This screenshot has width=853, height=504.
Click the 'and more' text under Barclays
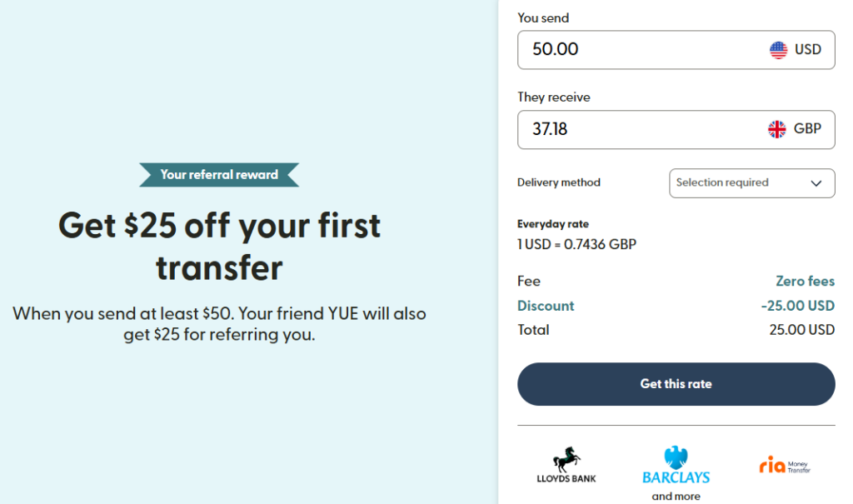tap(676, 497)
